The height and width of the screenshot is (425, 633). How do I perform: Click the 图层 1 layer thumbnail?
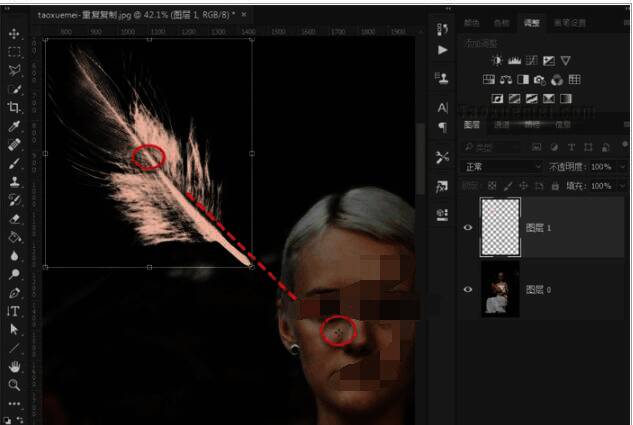point(500,227)
